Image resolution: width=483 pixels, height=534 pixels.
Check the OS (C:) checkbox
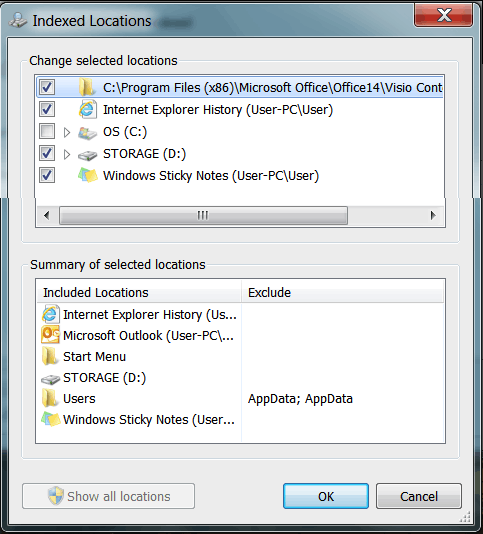47,131
